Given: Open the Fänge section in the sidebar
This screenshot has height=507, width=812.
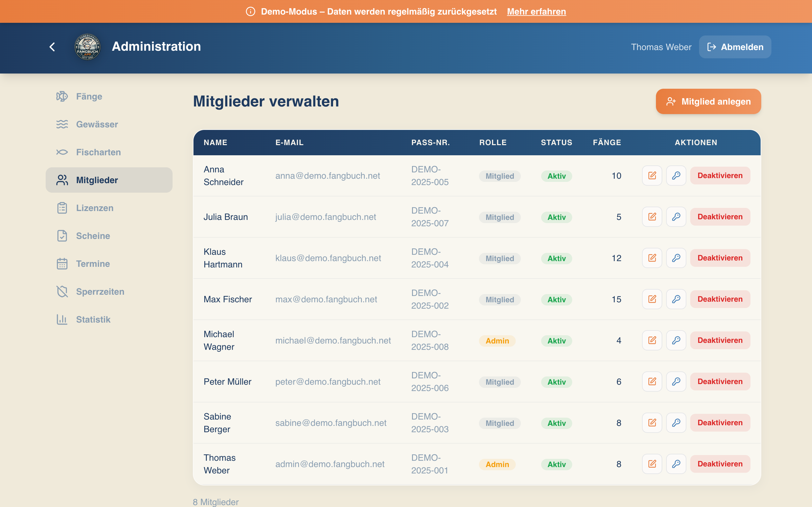Looking at the screenshot, I should (88, 96).
